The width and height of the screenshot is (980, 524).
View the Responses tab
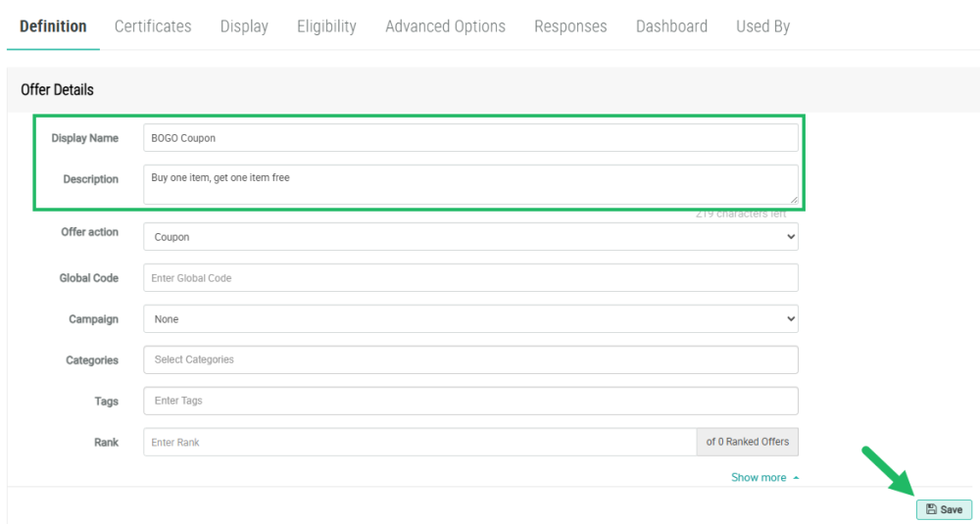click(570, 26)
